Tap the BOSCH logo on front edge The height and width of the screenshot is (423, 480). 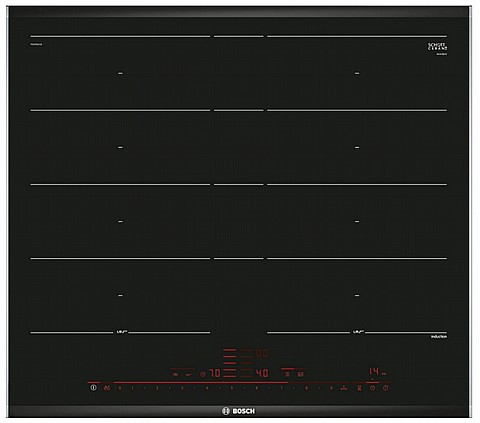point(238,411)
